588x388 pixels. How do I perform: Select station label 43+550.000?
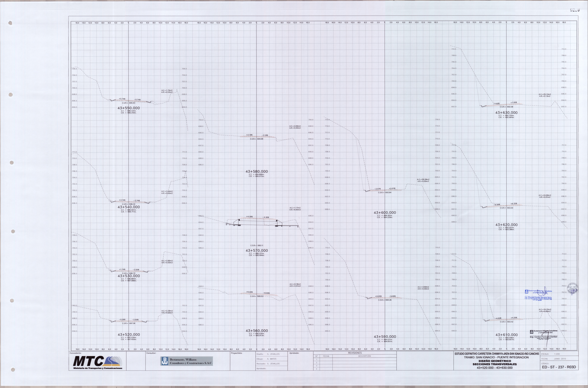click(x=129, y=108)
